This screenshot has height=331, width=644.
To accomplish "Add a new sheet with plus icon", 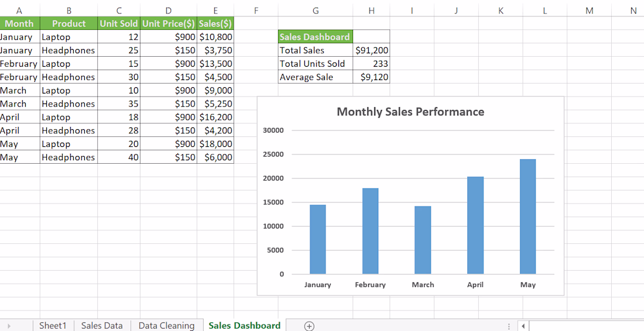I will pyautogui.click(x=309, y=326).
